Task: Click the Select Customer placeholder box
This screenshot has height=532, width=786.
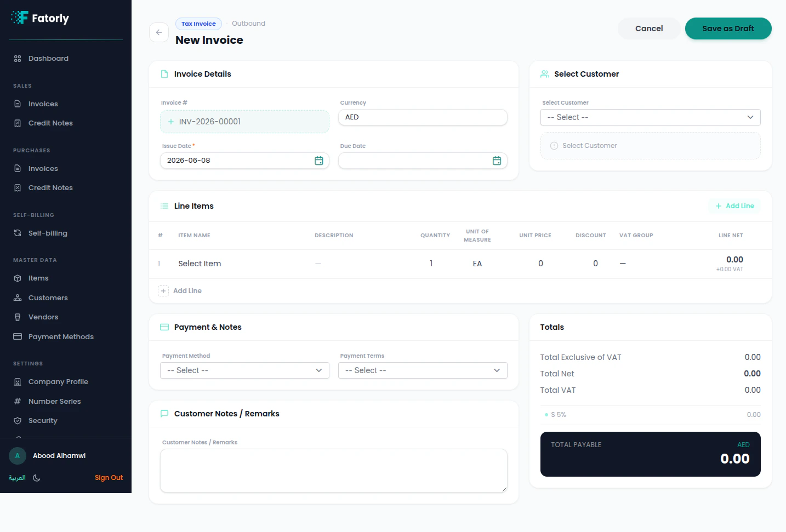Action: [651, 146]
